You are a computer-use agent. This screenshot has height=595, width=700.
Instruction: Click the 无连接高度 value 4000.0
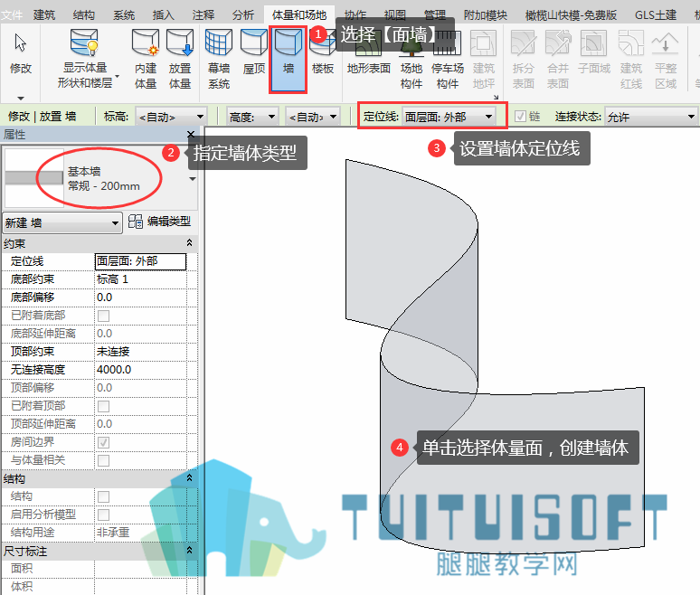coord(140,370)
